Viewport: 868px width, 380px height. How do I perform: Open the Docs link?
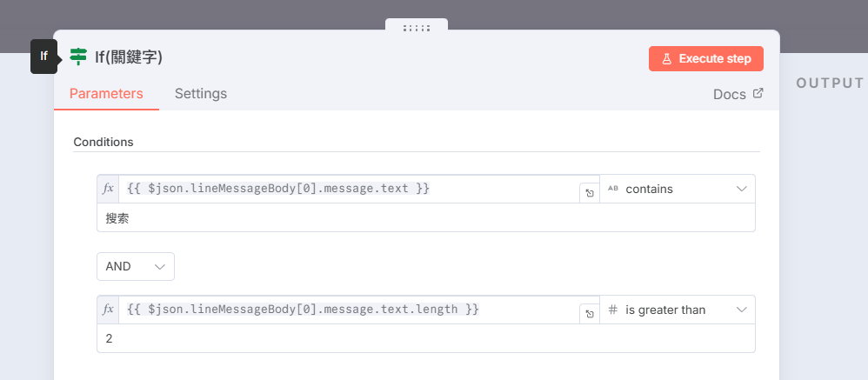tap(738, 94)
